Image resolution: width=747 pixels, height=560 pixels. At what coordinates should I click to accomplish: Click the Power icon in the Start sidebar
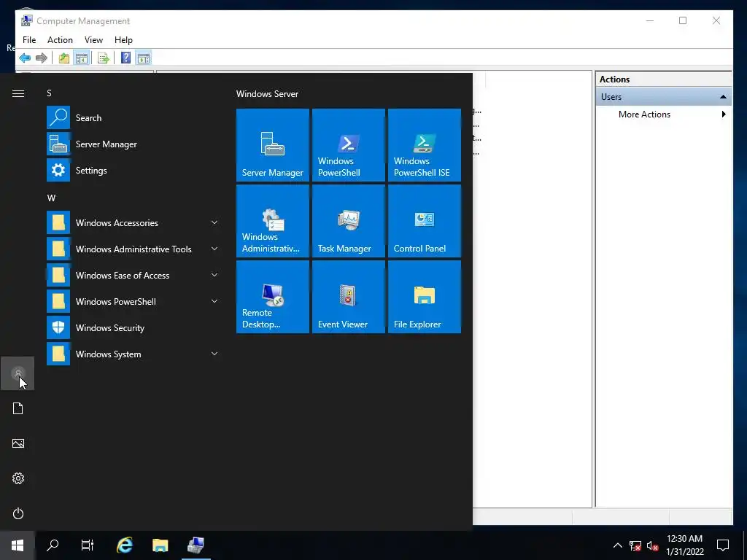(18, 513)
